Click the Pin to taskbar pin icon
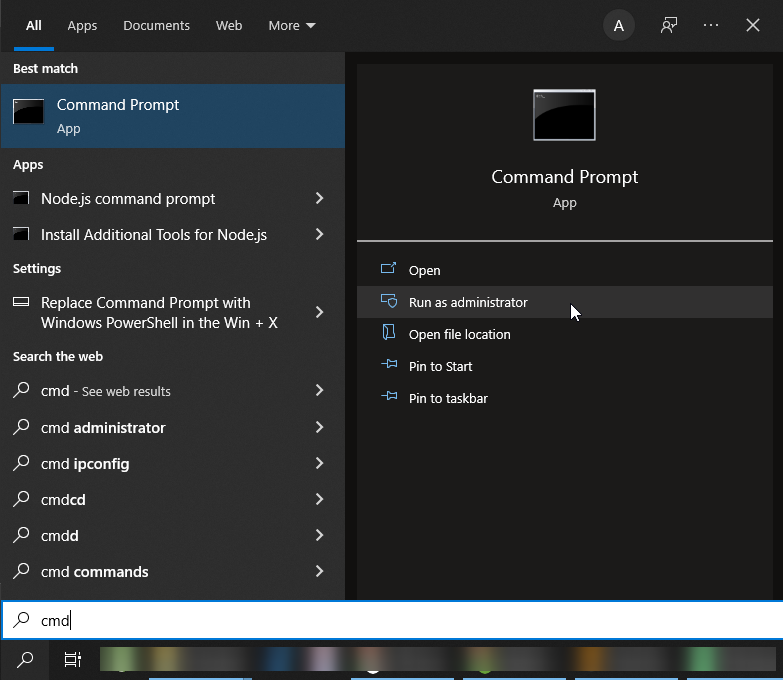 (x=389, y=396)
